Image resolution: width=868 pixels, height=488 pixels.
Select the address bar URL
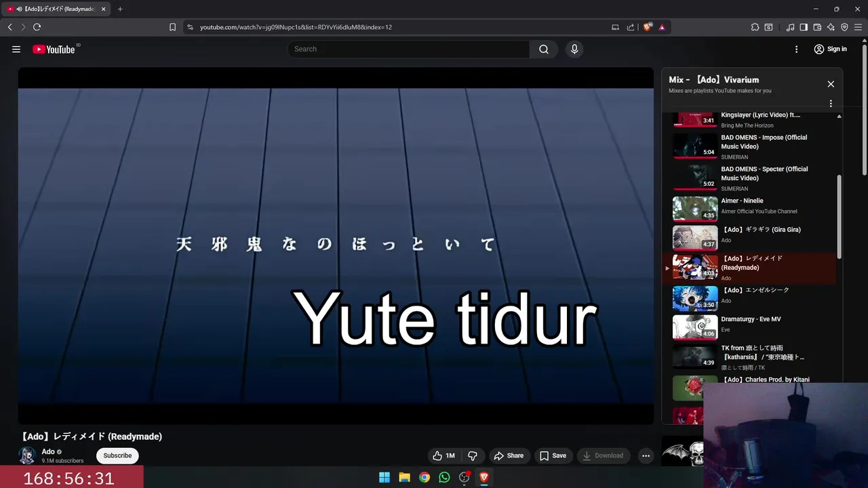pos(296,27)
